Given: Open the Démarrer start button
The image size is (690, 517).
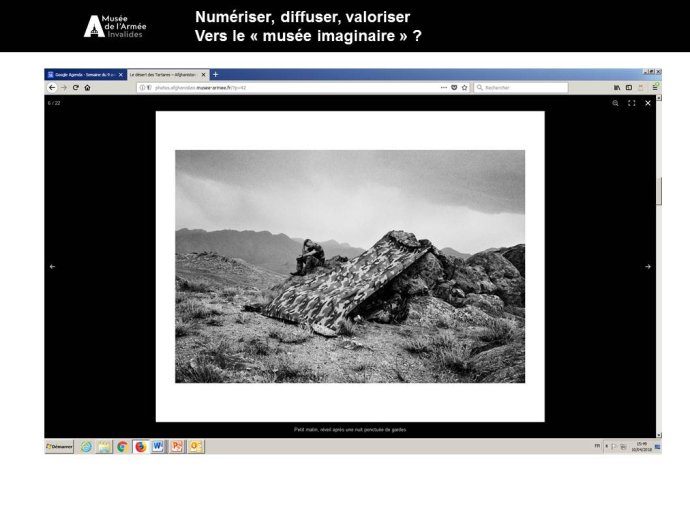Looking at the screenshot, I should [x=59, y=447].
